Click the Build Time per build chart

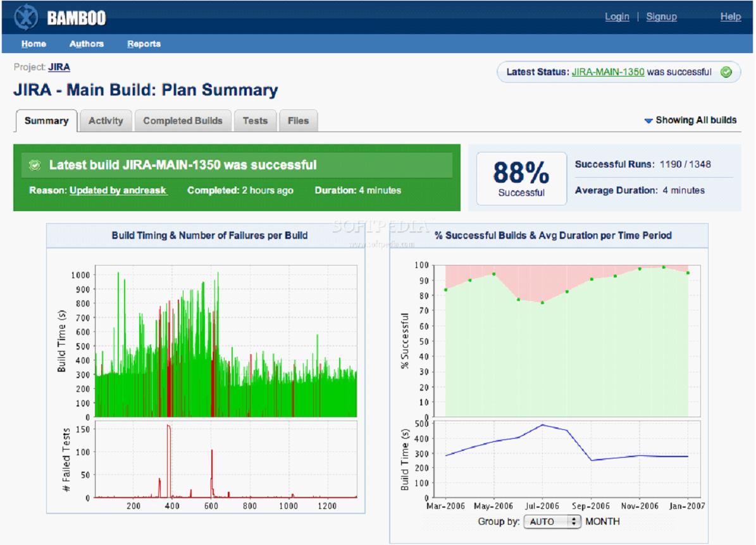pos(226,341)
